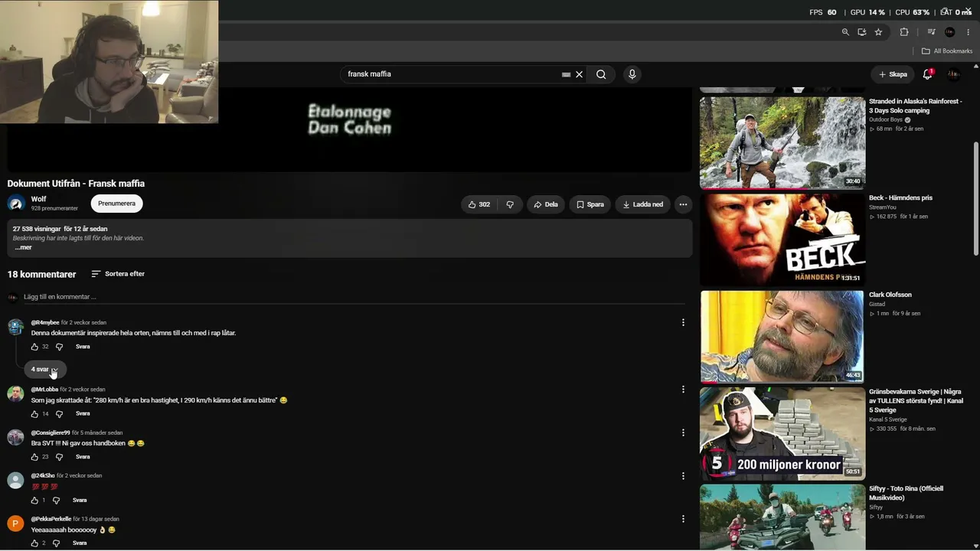Open the @PekkaPerkelle username link
Viewport: 980px width, 551px height.
tap(51, 519)
